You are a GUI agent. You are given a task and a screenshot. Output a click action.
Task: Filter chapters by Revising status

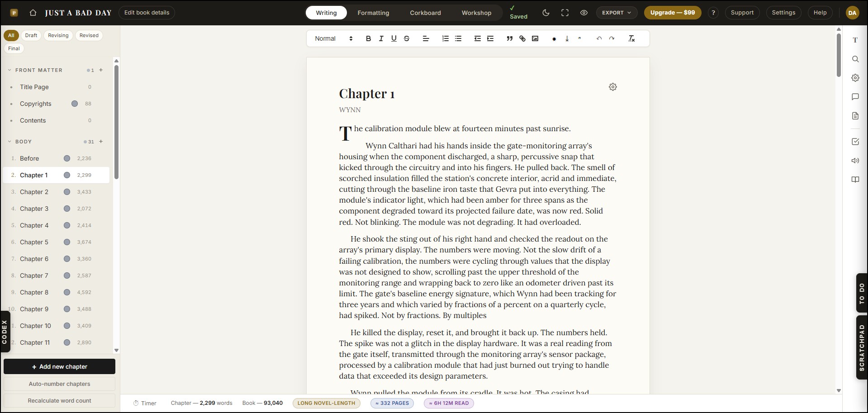click(58, 35)
